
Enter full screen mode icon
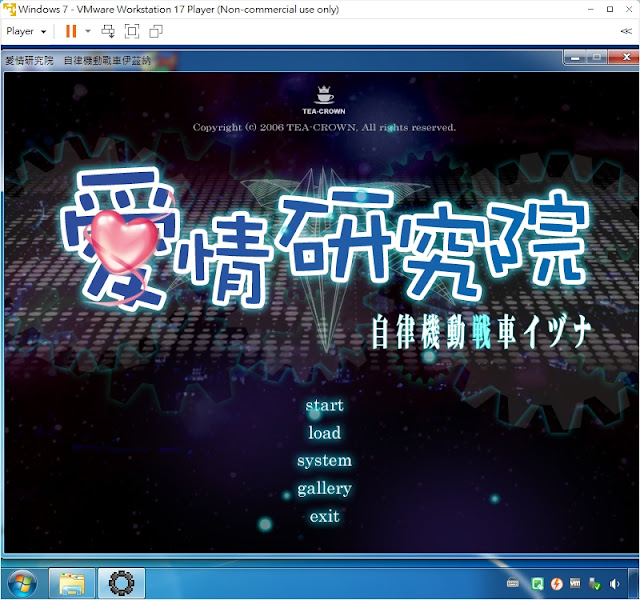132,31
